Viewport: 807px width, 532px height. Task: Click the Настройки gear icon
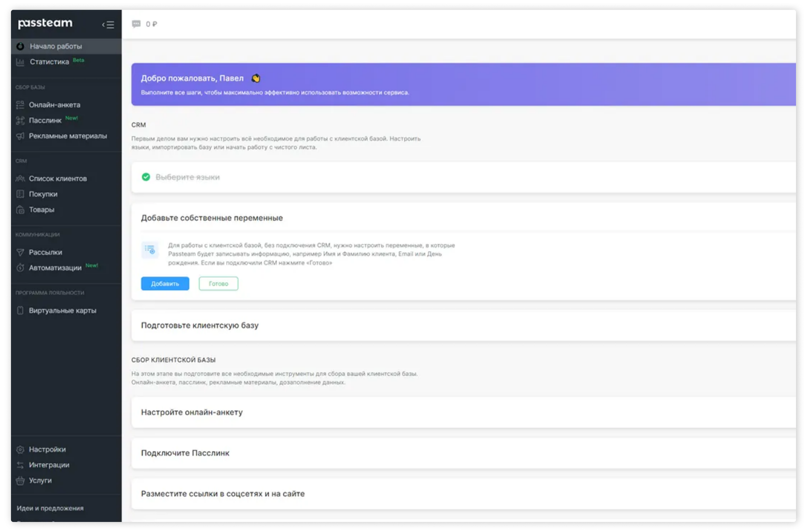coord(20,449)
